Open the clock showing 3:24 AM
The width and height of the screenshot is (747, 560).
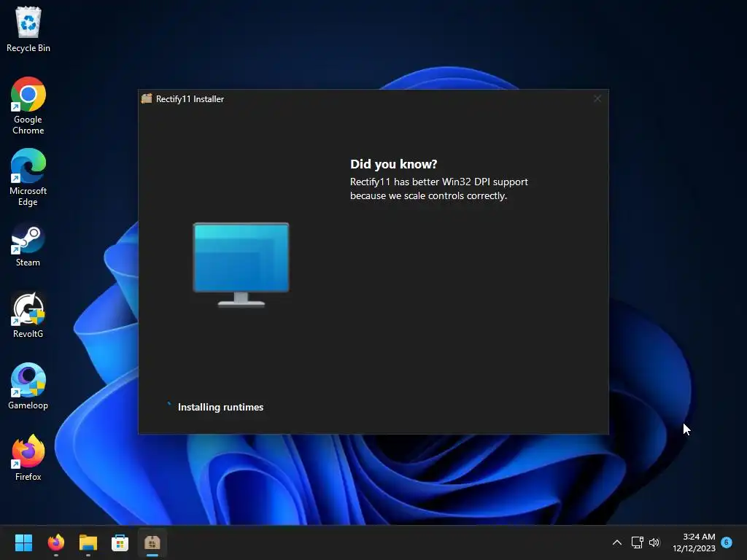coord(694,542)
